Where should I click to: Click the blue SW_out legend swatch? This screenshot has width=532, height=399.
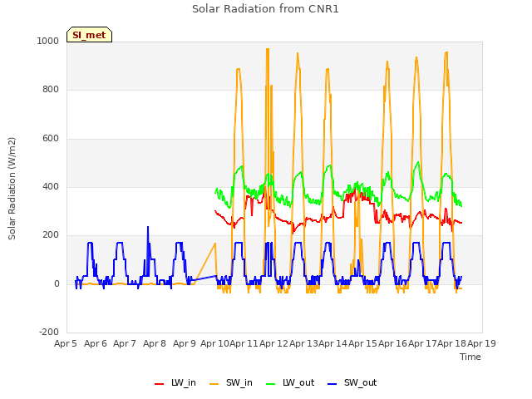click(x=332, y=384)
